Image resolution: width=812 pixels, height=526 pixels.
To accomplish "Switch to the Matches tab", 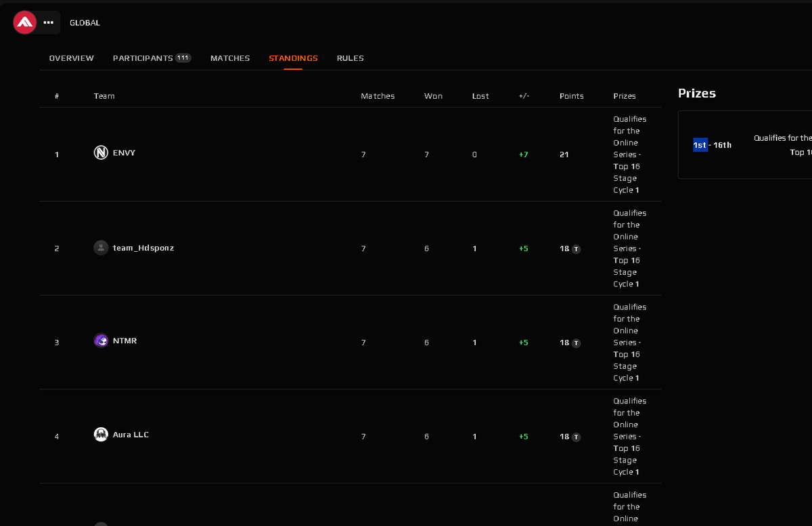I will pos(230,58).
